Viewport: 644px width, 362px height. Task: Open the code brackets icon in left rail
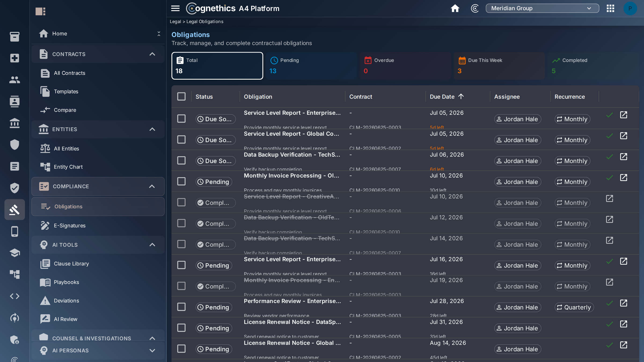click(14, 296)
